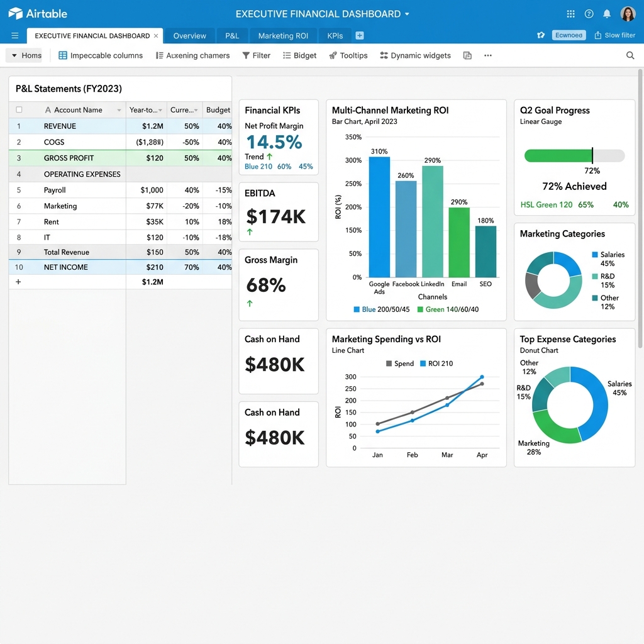Open the hamburger menu icon
This screenshot has height=644, width=644.
[x=15, y=36]
